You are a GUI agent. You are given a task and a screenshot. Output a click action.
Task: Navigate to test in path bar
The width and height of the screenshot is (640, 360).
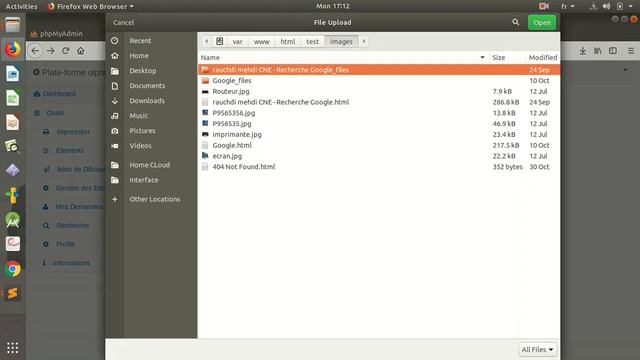point(312,42)
